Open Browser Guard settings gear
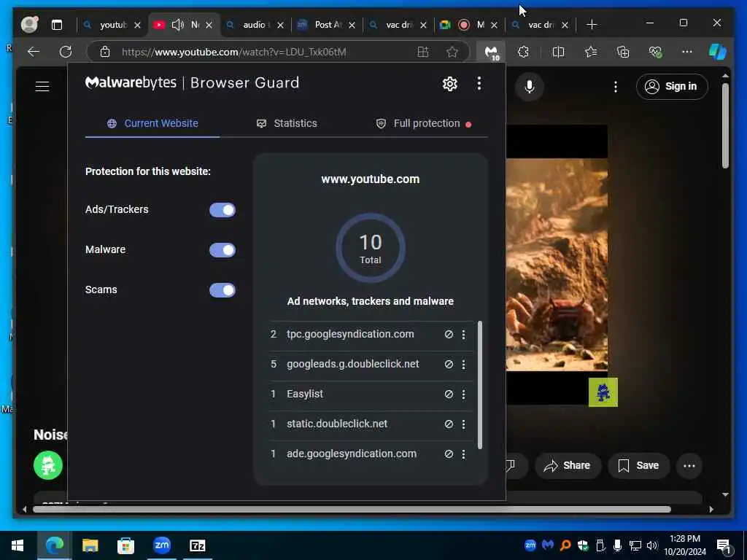 (449, 84)
